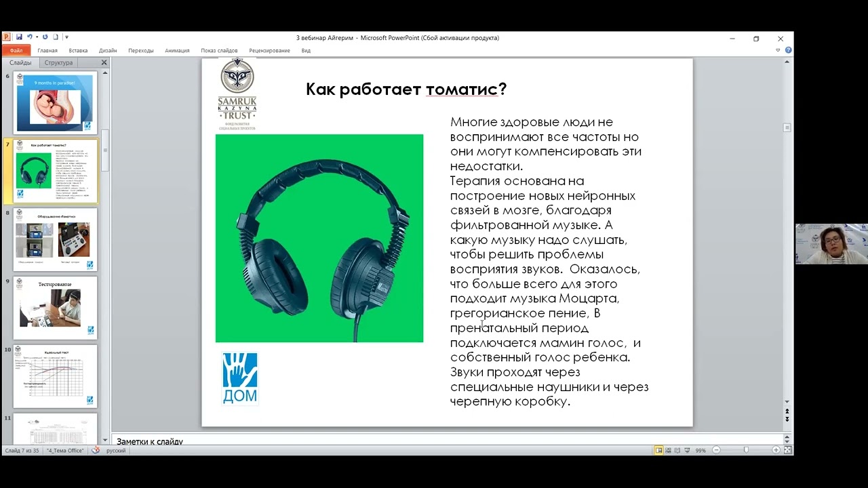
Task: Open the Вид ribbon tab
Action: 306,51
